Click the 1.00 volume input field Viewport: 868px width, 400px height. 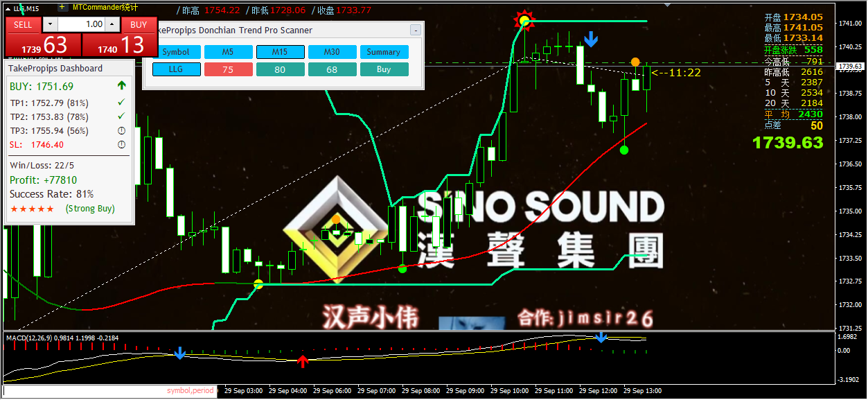tap(82, 24)
